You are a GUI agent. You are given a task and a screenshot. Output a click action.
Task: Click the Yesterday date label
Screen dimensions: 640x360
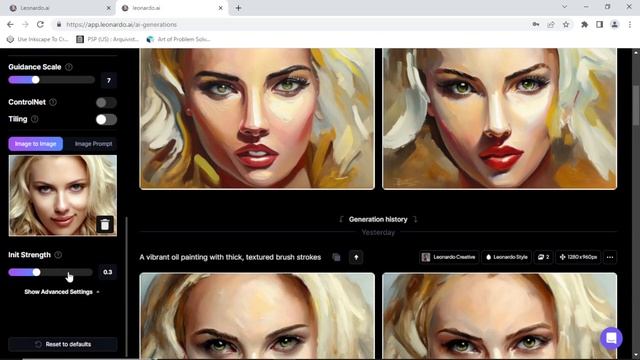click(378, 232)
